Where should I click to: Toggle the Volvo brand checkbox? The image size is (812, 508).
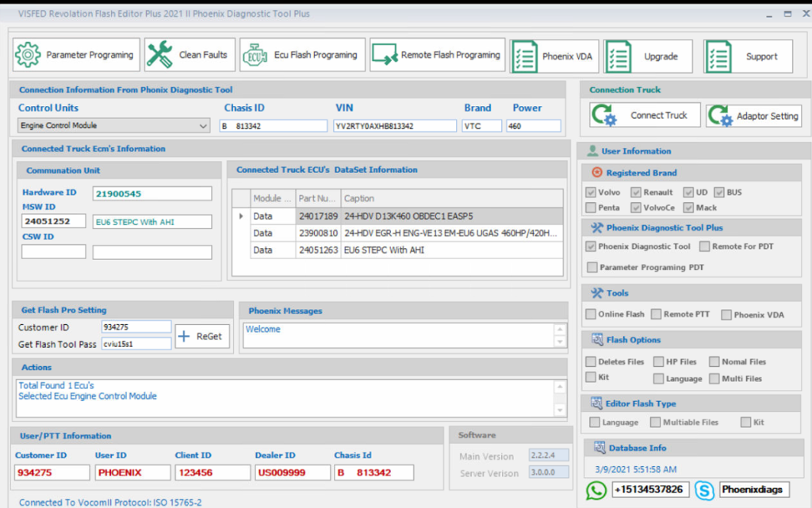coord(591,193)
